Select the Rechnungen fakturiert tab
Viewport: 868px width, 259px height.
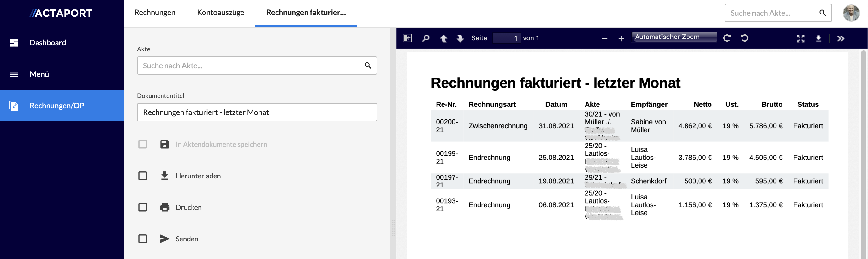click(306, 12)
